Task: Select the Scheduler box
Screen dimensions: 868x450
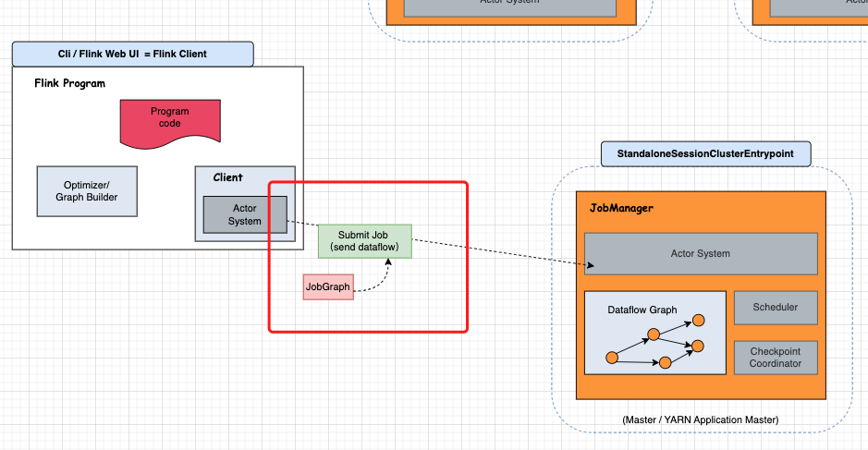Action: 776,308
